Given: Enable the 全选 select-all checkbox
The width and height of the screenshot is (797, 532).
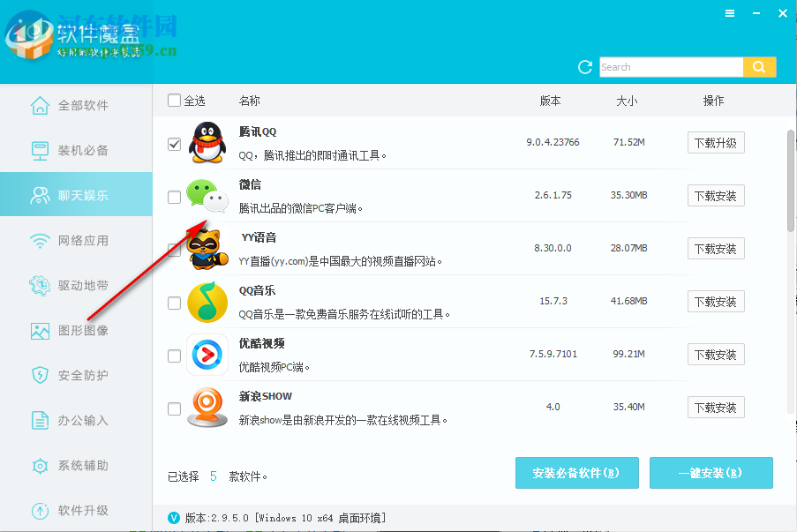Looking at the screenshot, I should click(174, 100).
